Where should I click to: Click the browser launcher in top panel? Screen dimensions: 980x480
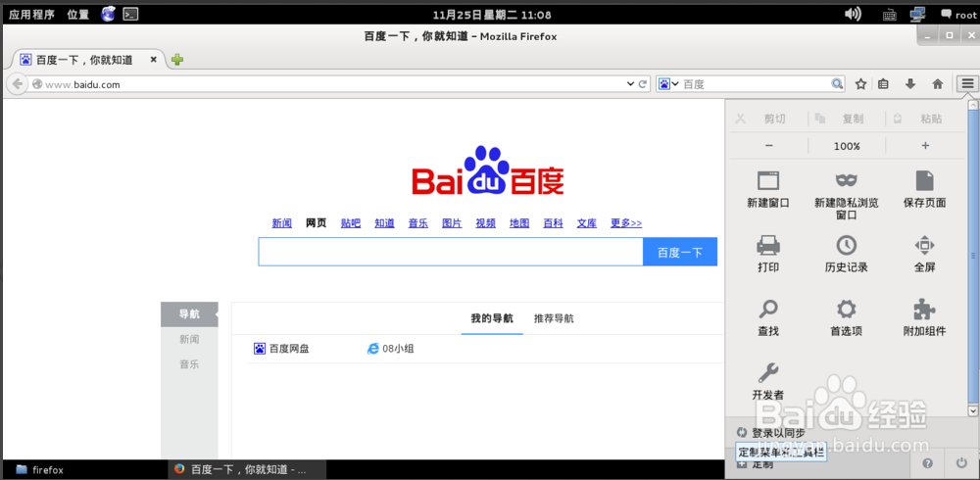click(x=108, y=14)
